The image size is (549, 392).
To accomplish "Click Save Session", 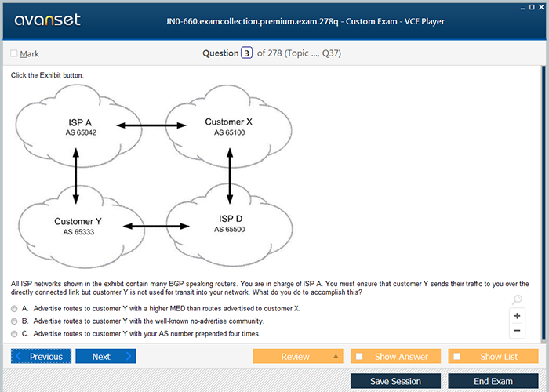I will pos(395,381).
